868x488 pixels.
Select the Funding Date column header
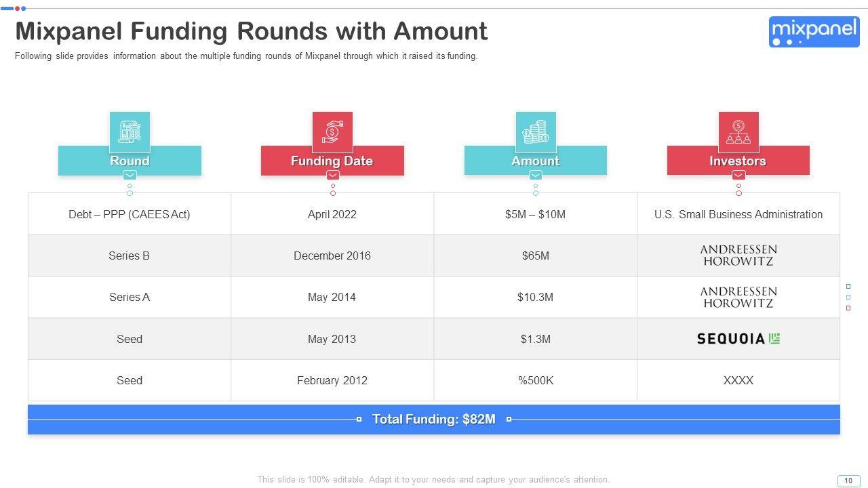[332, 161]
